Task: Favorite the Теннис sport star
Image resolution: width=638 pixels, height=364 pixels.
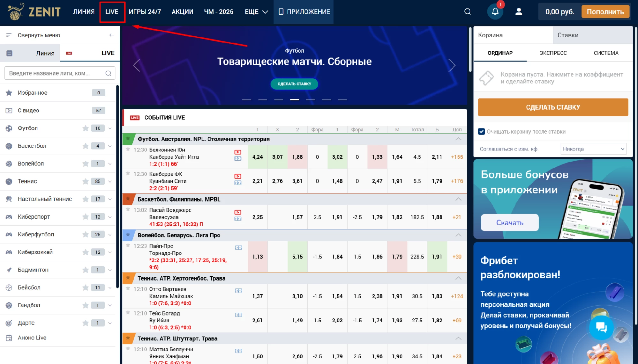Action: point(85,181)
